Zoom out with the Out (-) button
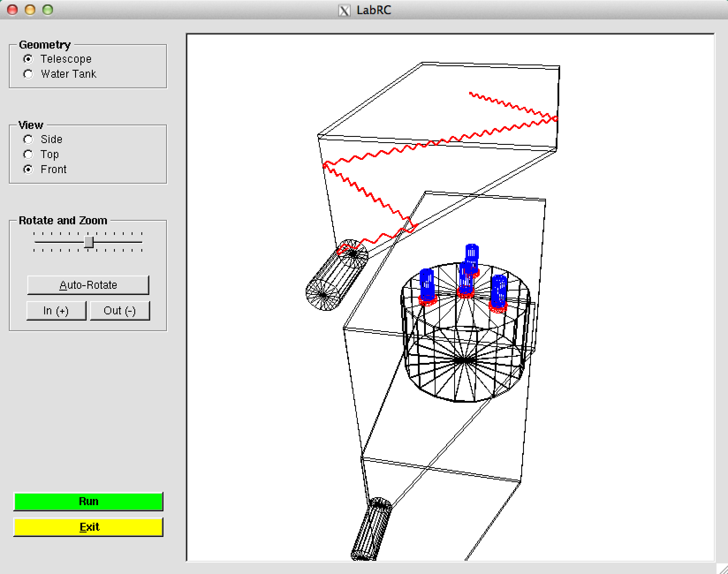This screenshot has height=574, width=728. pyautogui.click(x=120, y=311)
